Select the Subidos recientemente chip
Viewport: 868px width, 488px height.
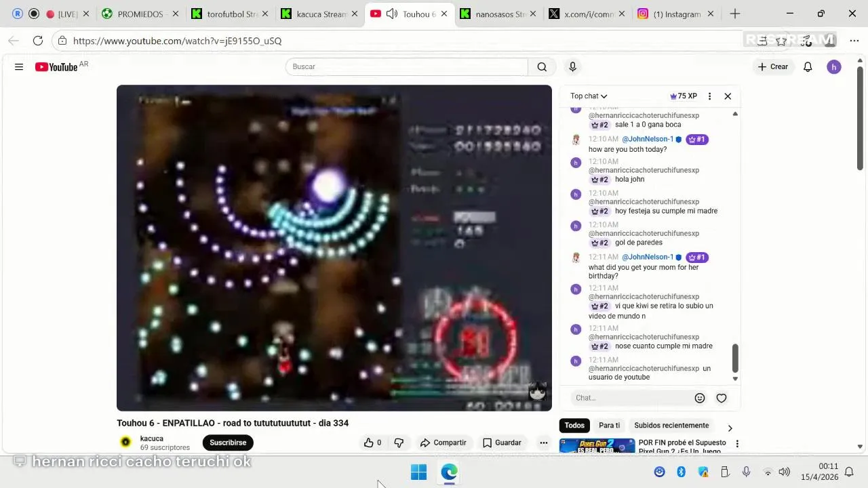(671, 426)
